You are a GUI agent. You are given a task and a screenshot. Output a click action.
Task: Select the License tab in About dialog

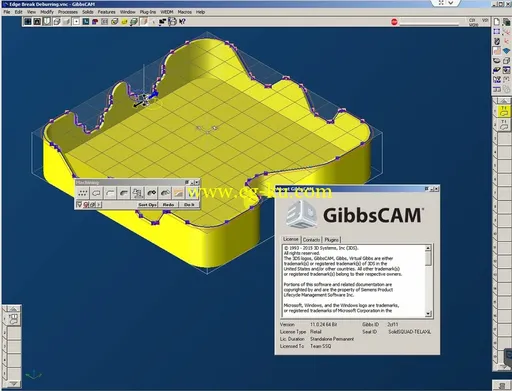[291, 239]
